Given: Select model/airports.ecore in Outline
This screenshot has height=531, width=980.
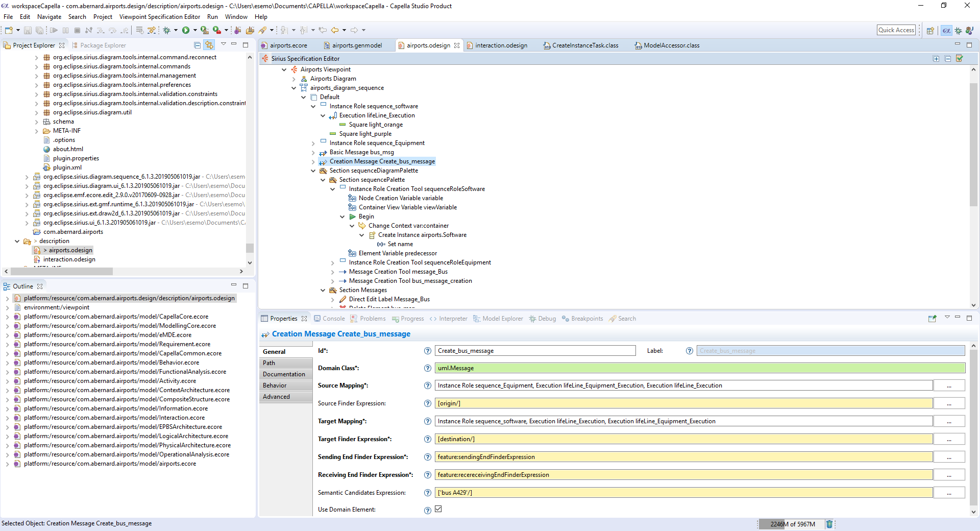Looking at the screenshot, I should (x=110, y=464).
